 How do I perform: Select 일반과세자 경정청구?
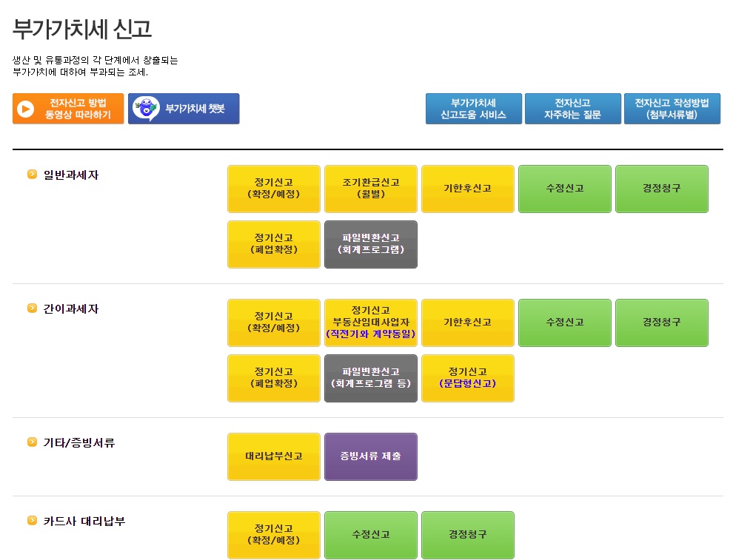coord(662,189)
